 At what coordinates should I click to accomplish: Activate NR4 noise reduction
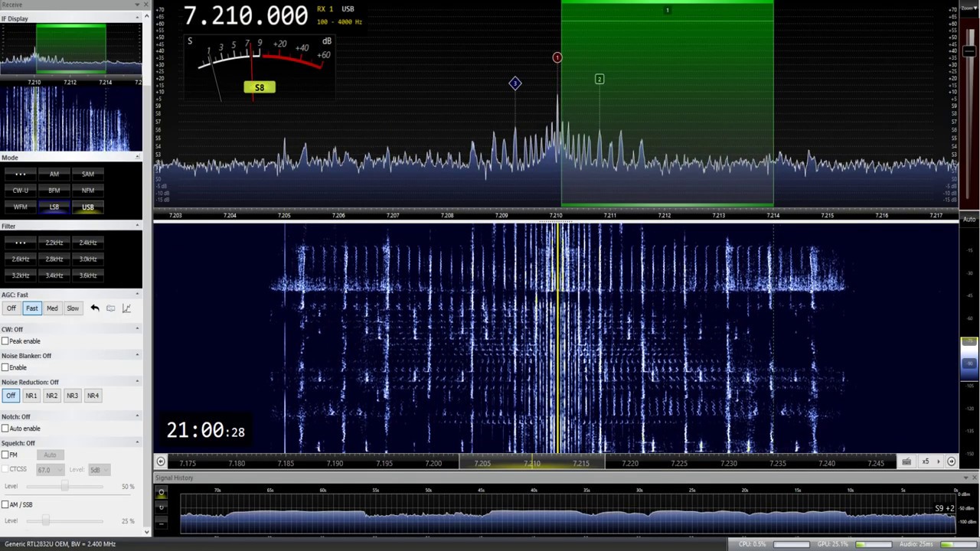(x=93, y=396)
